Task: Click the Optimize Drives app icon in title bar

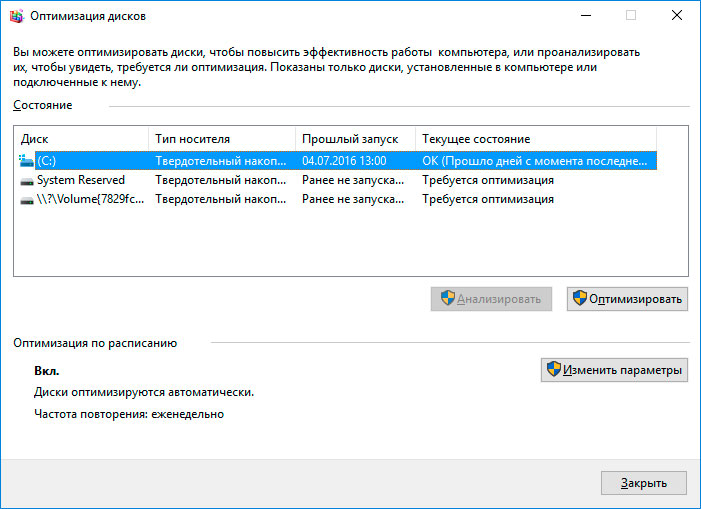Action: pos(17,16)
